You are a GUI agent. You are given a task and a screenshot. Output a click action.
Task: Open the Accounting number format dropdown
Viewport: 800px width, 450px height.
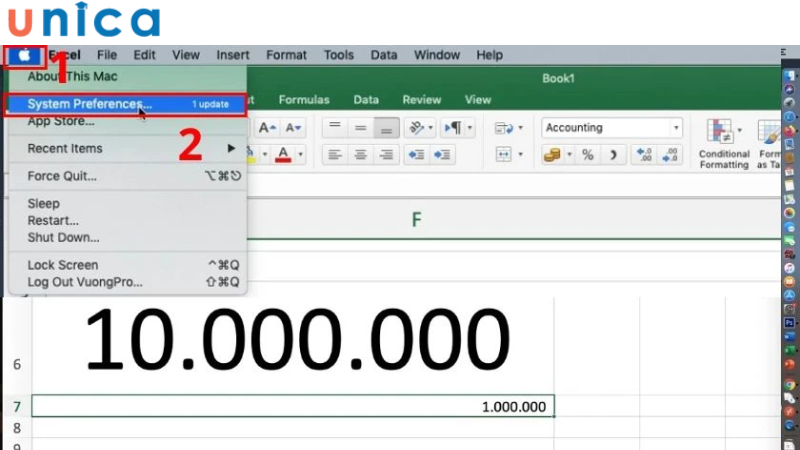pyautogui.click(x=676, y=128)
